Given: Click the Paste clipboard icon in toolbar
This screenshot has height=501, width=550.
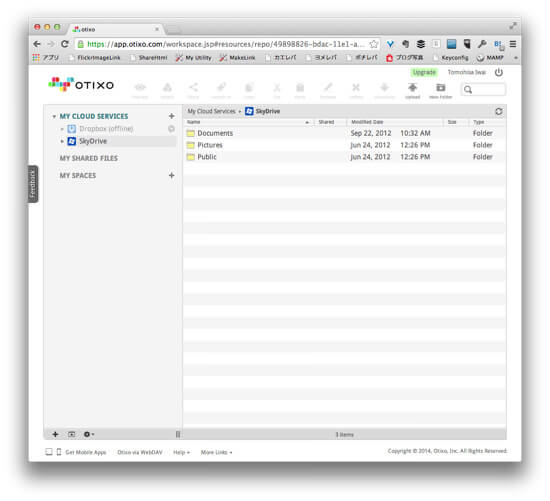Looking at the screenshot, I should tap(300, 87).
